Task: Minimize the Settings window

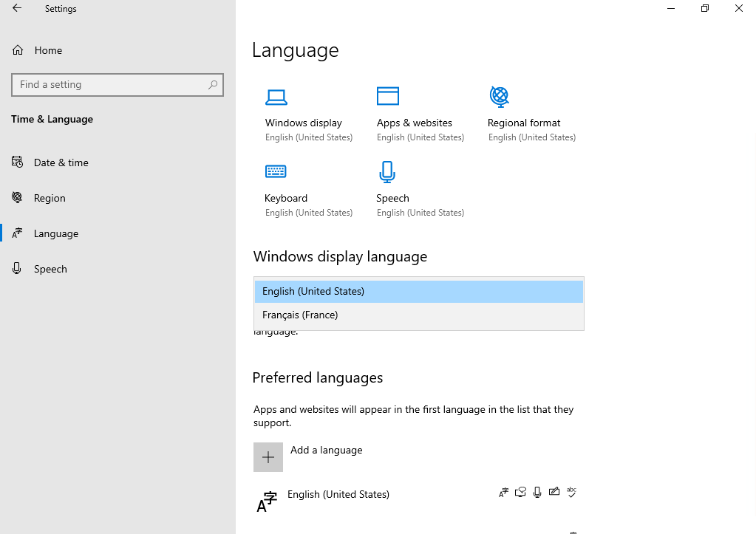Action: (x=671, y=8)
